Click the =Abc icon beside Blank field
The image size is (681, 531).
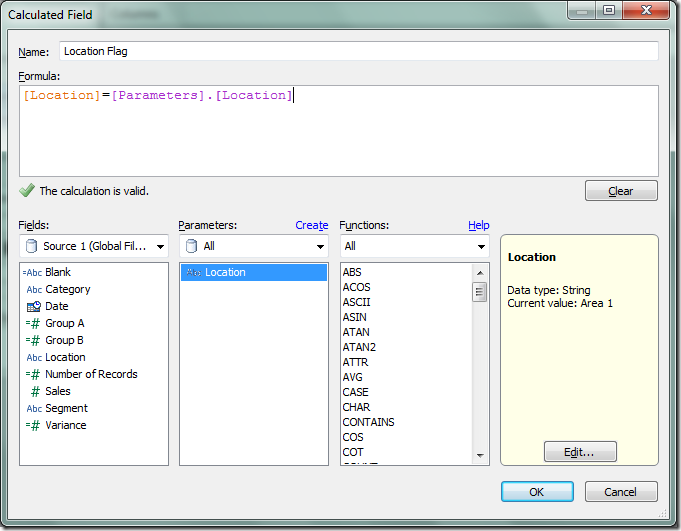(x=32, y=273)
